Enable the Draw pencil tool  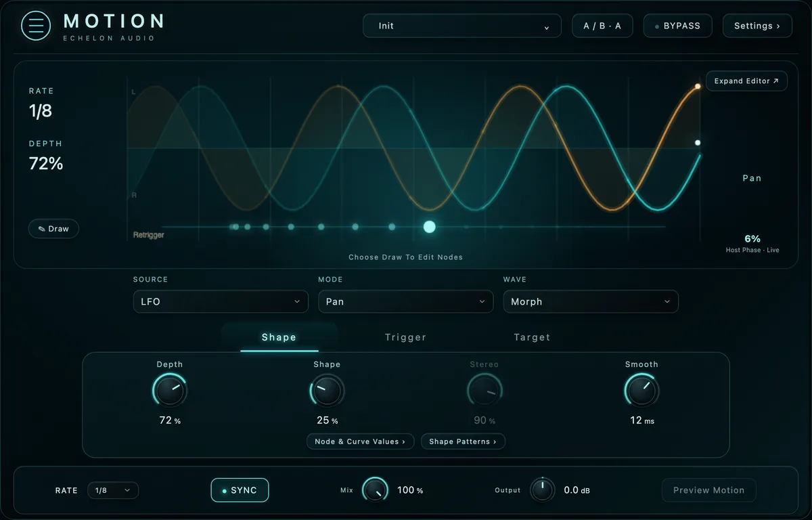[x=53, y=229]
